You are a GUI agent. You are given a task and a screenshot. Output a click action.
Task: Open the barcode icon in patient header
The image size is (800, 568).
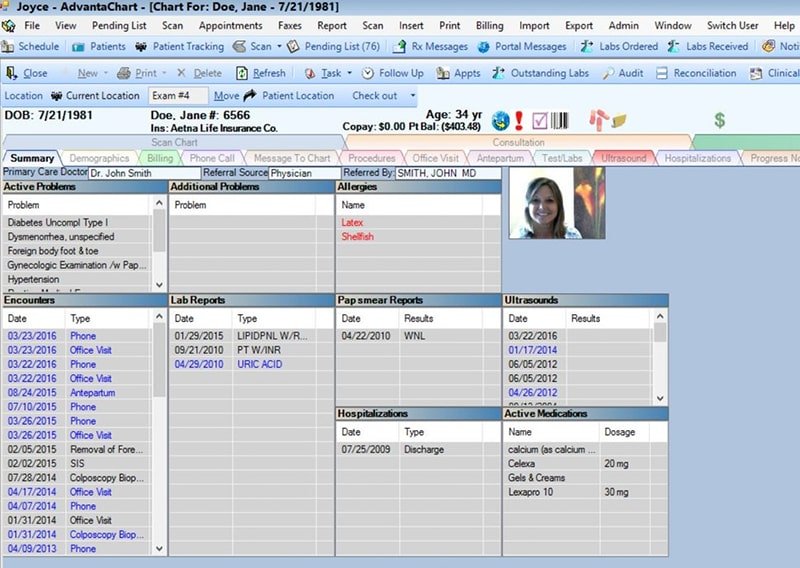coord(559,120)
